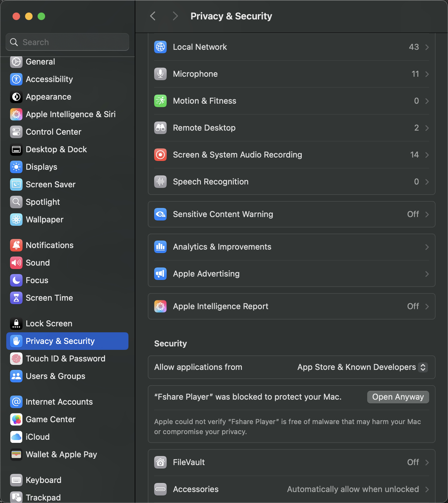Open Screen Time settings in sidebar
This screenshot has width=448, height=503.
pos(67,298)
